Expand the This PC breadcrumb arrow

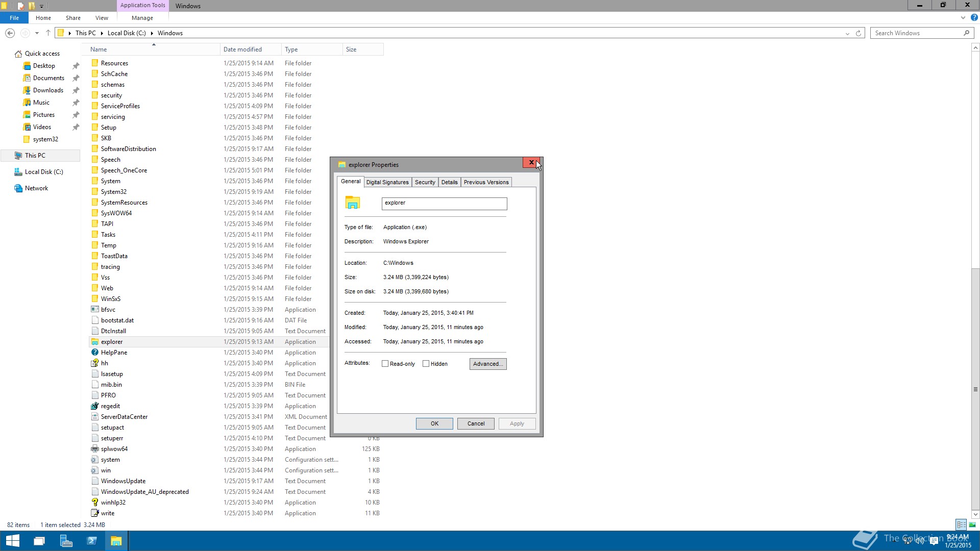point(102,33)
